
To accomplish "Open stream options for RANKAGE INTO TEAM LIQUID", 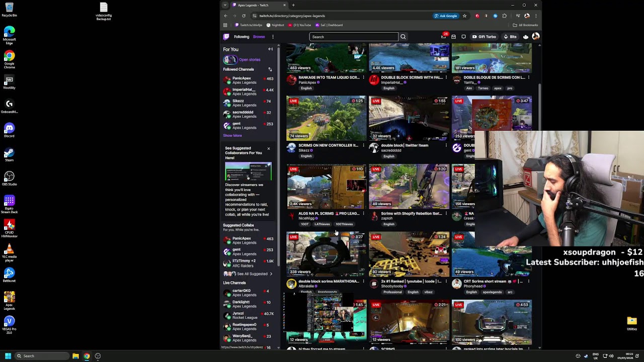I will click(363, 77).
